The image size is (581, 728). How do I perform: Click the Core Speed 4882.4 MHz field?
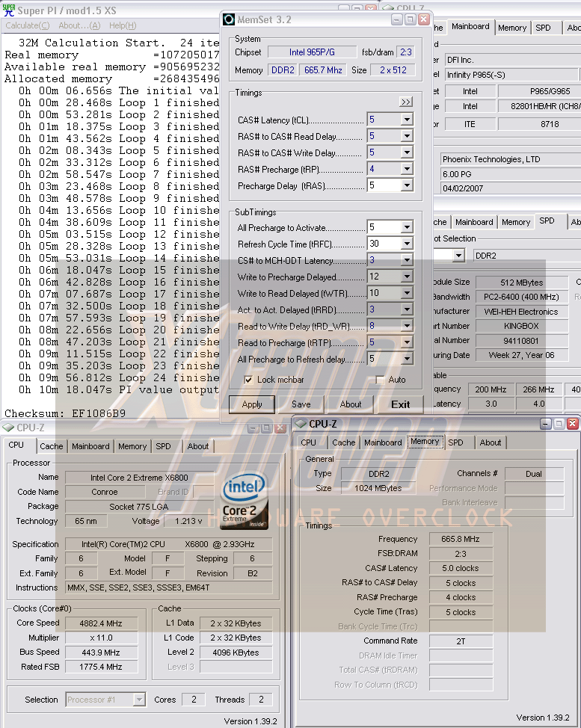tap(101, 623)
